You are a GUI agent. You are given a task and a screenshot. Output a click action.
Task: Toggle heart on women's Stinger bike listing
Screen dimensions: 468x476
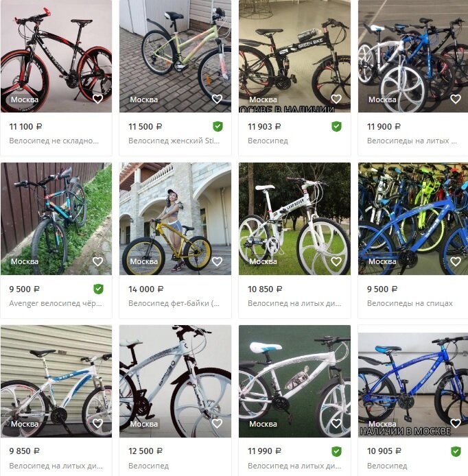click(217, 99)
